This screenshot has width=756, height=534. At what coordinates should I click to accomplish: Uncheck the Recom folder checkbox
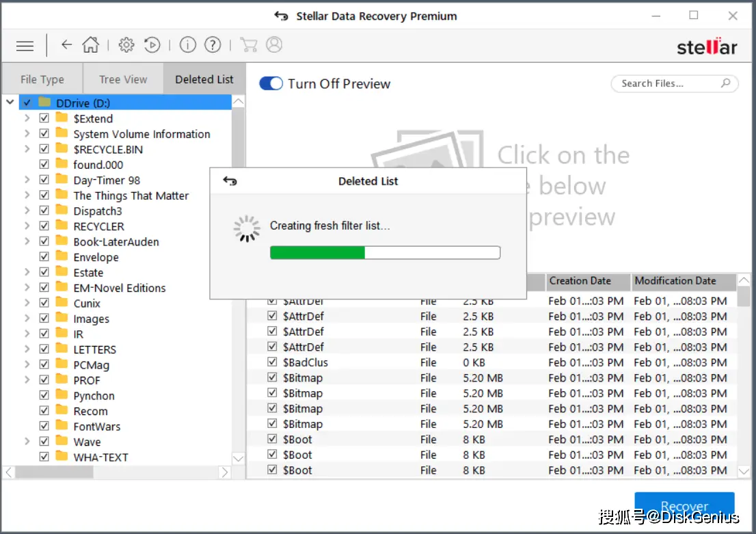44,410
